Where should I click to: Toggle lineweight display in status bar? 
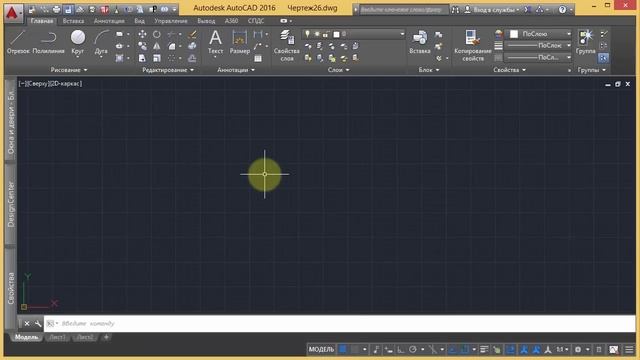[x=484, y=349]
